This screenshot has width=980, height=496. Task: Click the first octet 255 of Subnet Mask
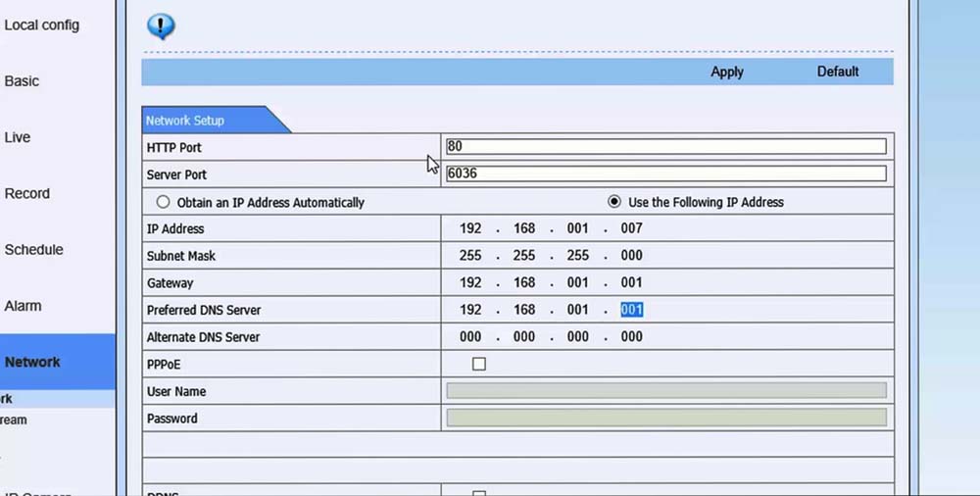point(470,255)
